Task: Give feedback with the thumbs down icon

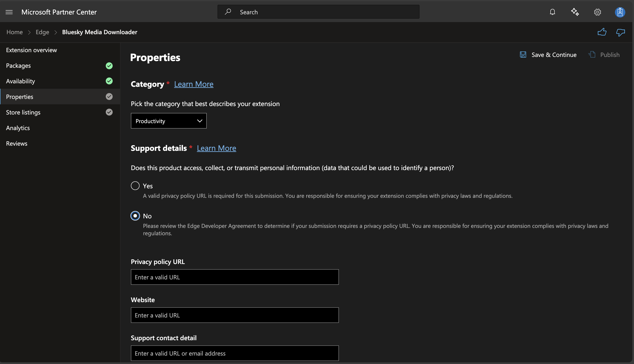Action: coord(621,32)
